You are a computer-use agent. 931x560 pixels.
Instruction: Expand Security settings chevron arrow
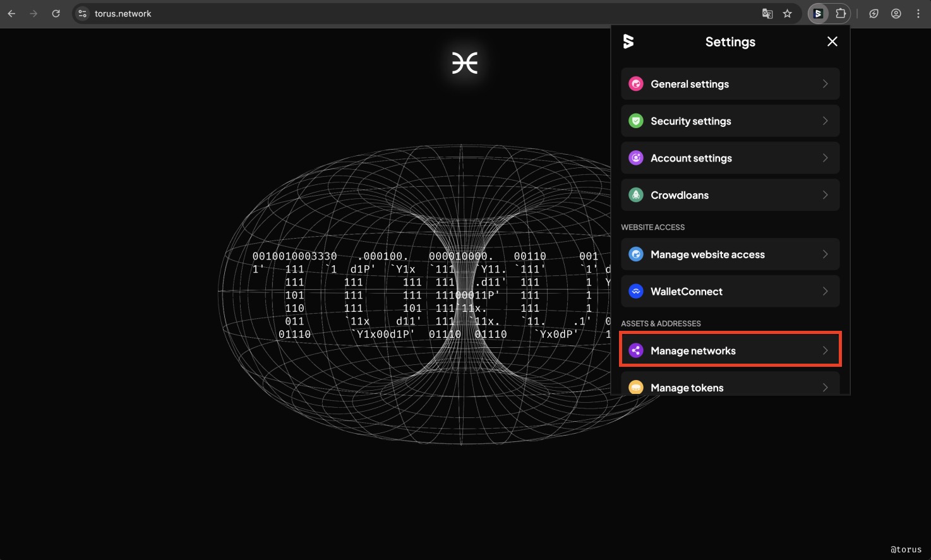point(825,121)
